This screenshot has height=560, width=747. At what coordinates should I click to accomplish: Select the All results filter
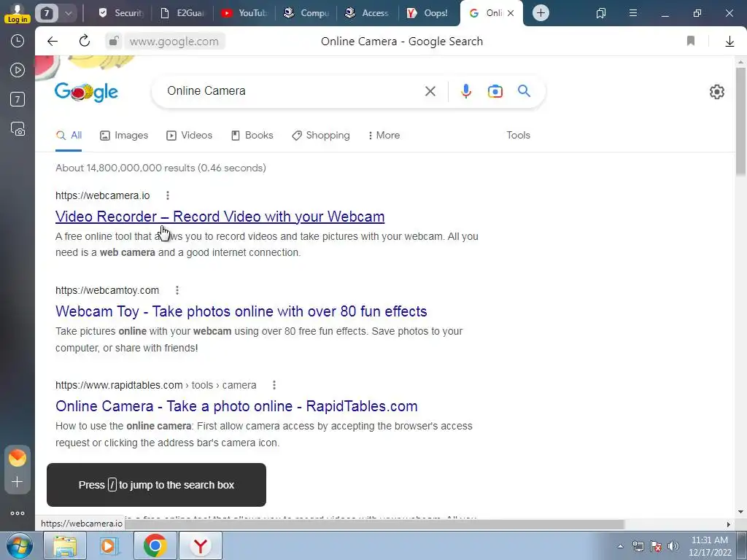(69, 135)
